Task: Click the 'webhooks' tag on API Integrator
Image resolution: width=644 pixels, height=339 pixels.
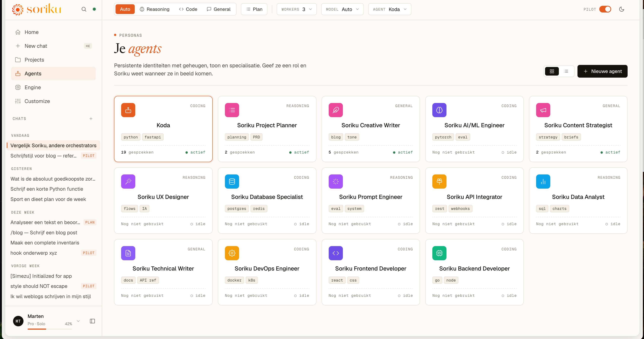Action: [x=460, y=209]
